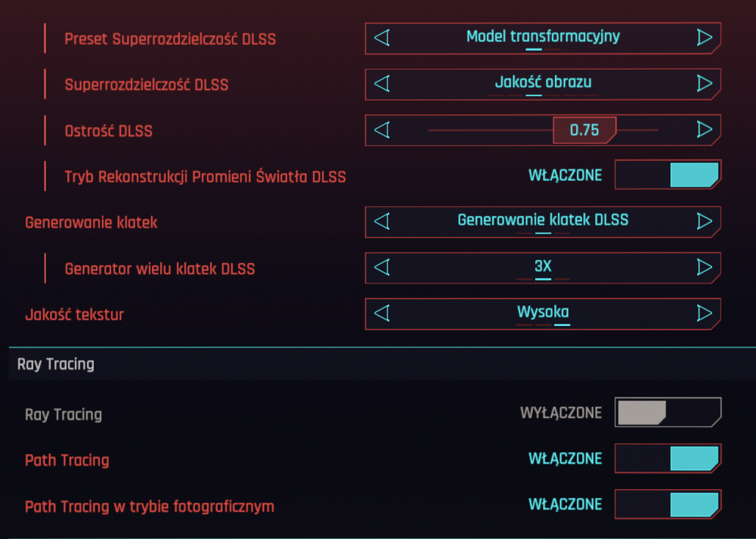This screenshot has width=756, height=539.
Task: Click left arrow on Generowanie klatek
Action: tap(382, 221)
